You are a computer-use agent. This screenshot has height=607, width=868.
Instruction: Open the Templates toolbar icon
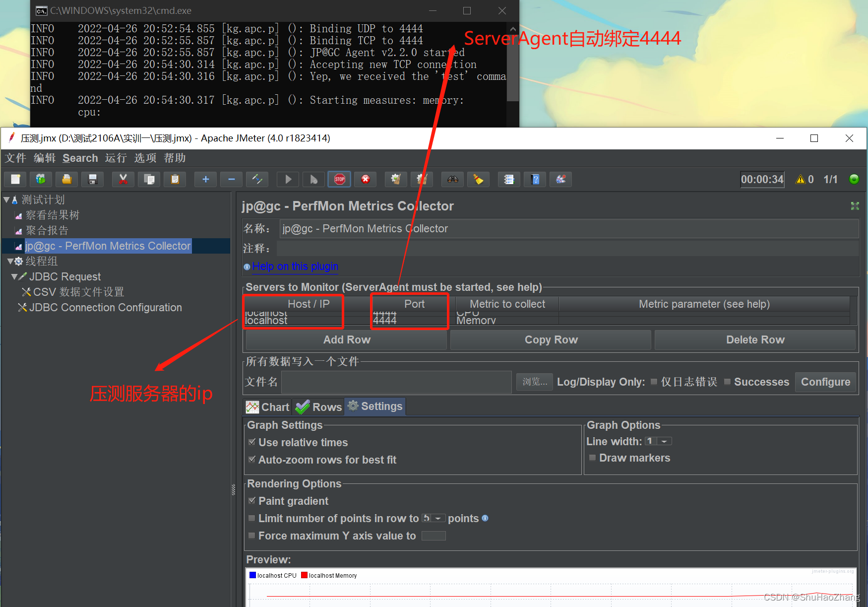(41, 179)
